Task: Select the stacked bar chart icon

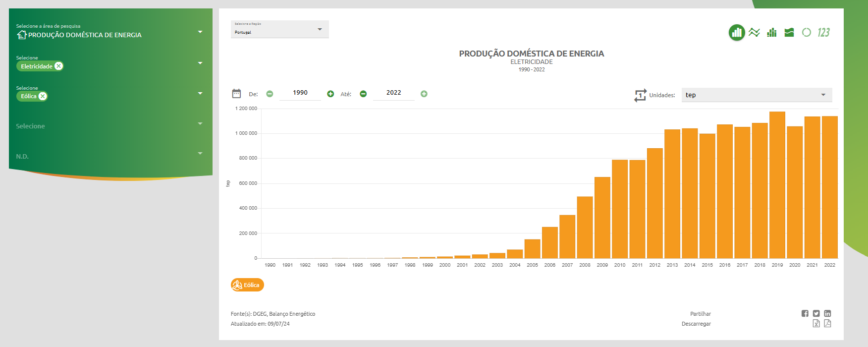Action: (x=771, y=33)
